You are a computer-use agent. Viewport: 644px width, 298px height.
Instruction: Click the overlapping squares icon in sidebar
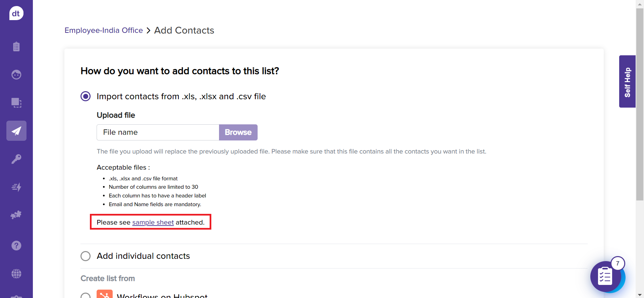pos(16,103)
